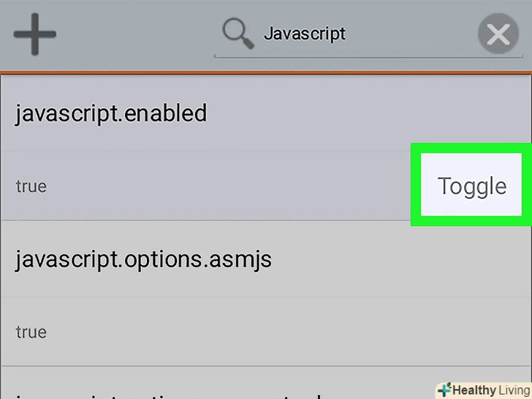Clear the search with the X icon
The height and width of the screenshot is (399, 532).
click(498, 34)
